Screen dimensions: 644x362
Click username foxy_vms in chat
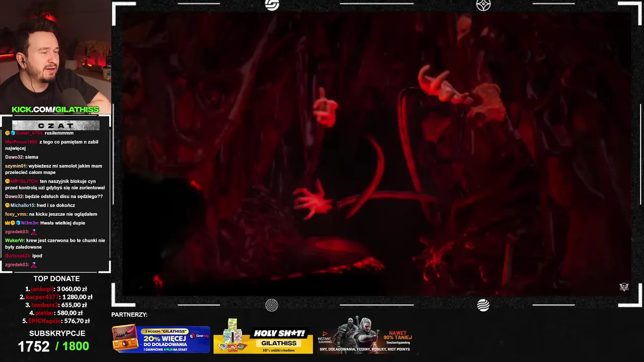16,214
